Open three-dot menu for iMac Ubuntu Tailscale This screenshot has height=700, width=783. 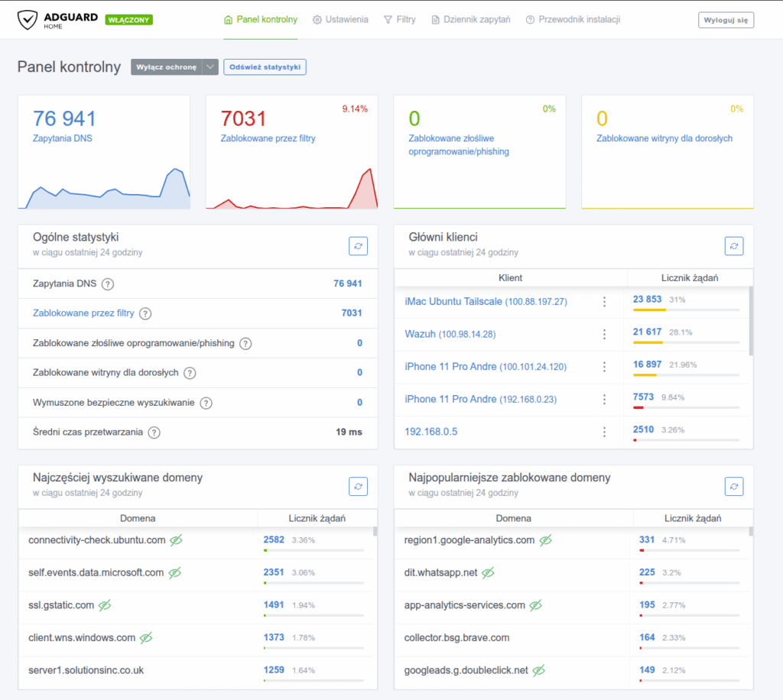(x=604, y=302)
